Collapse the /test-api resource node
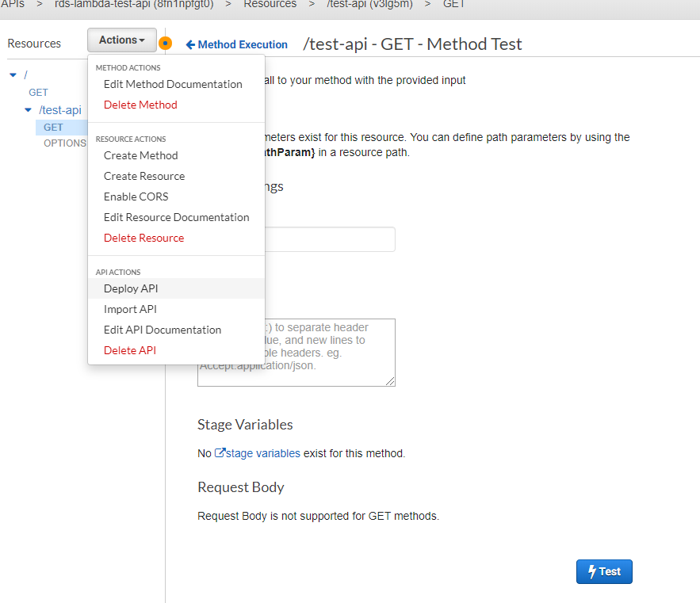Screen dimensions: 700x603 click(29, 110)
